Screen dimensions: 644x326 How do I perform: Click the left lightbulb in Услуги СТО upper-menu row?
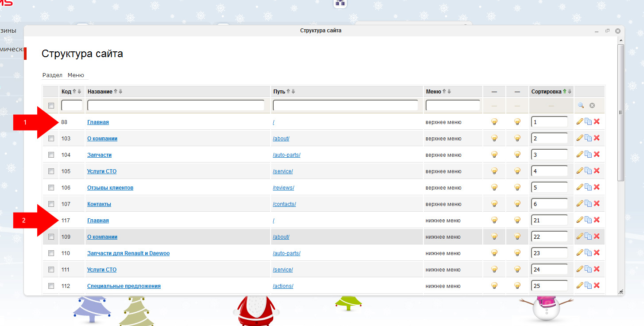point(494,171)
